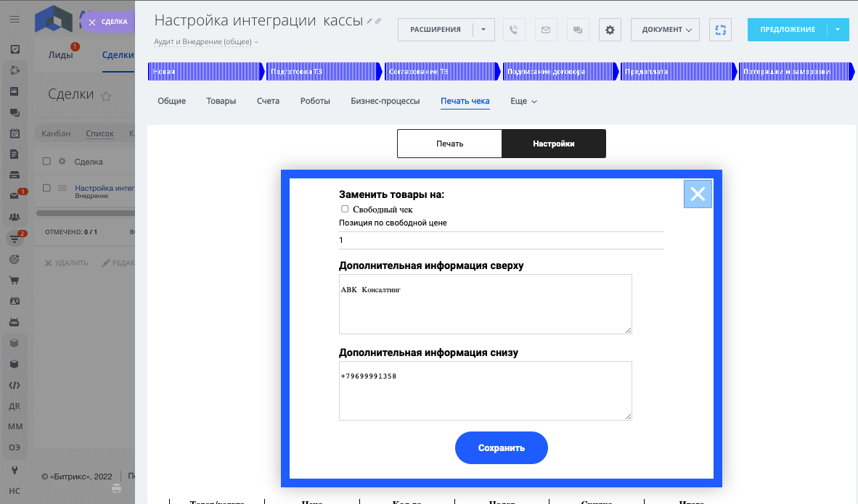This screenshot has height=504, width=858.
Task: Open the mail icon with badge in sidebar
Action: coord(16,195)
